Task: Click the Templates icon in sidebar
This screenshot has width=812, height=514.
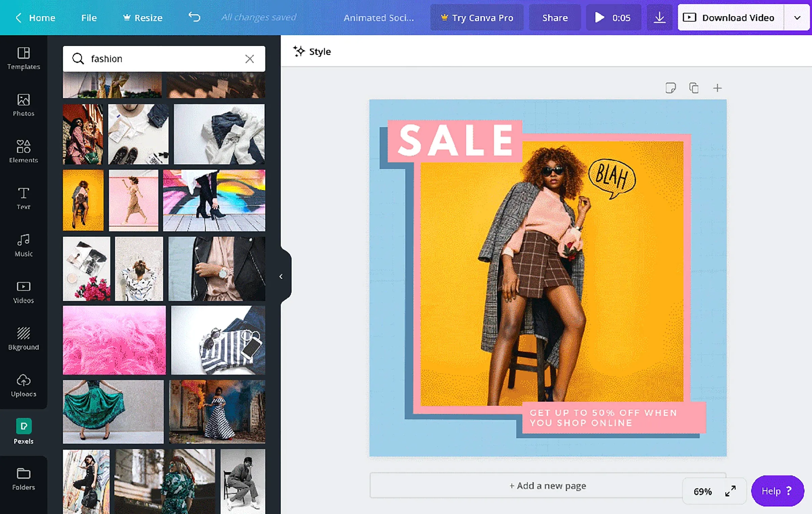Action: (24, 58)
